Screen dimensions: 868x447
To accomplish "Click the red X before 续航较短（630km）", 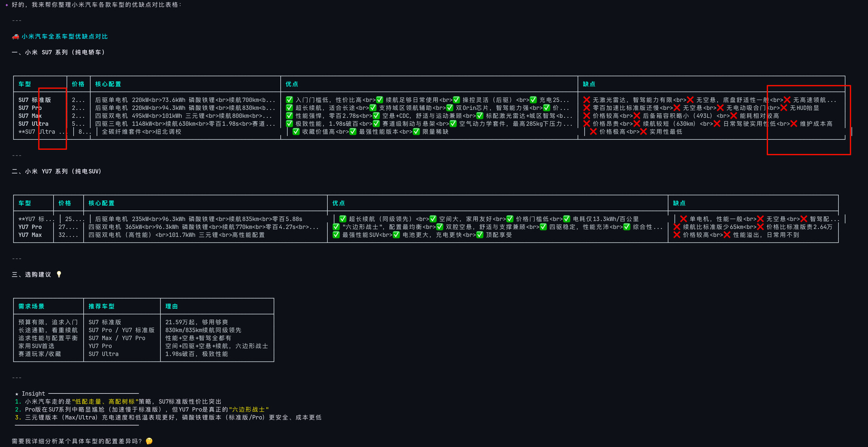I will (x=637, y=124).
